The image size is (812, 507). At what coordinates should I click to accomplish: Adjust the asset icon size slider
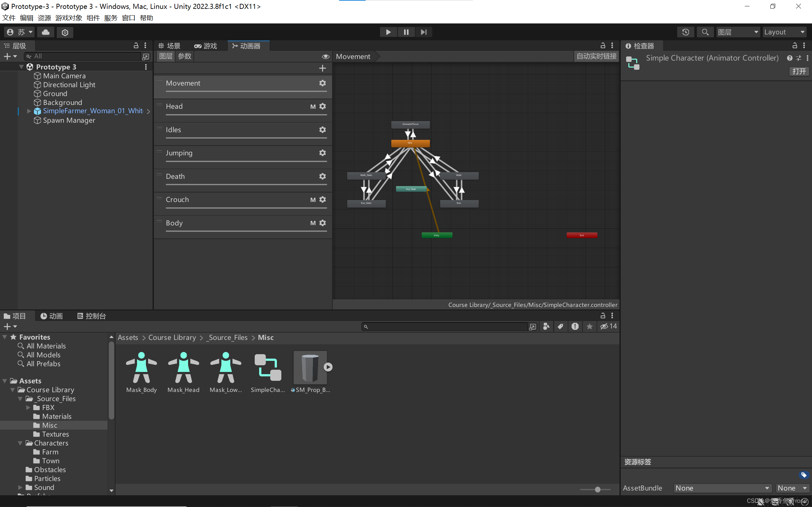[x=597, y=490]
